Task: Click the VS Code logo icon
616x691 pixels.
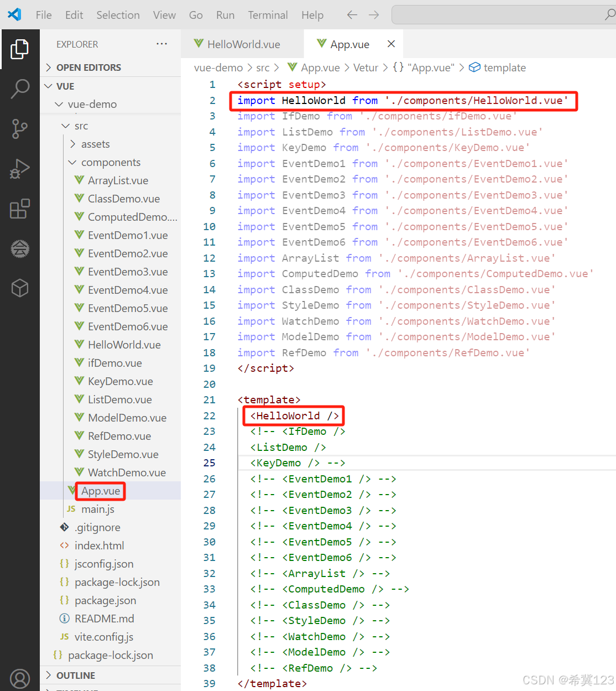Action: [15, 14]
